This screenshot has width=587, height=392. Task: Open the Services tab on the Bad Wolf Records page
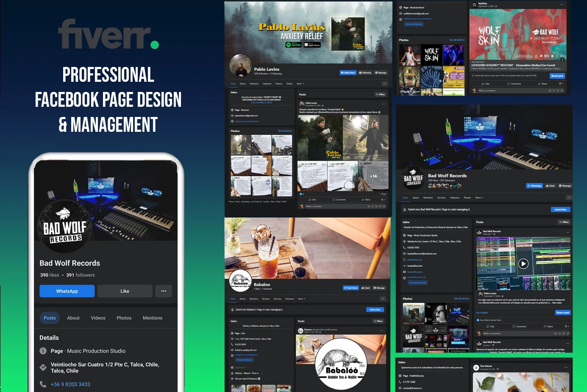coord(441,197)
